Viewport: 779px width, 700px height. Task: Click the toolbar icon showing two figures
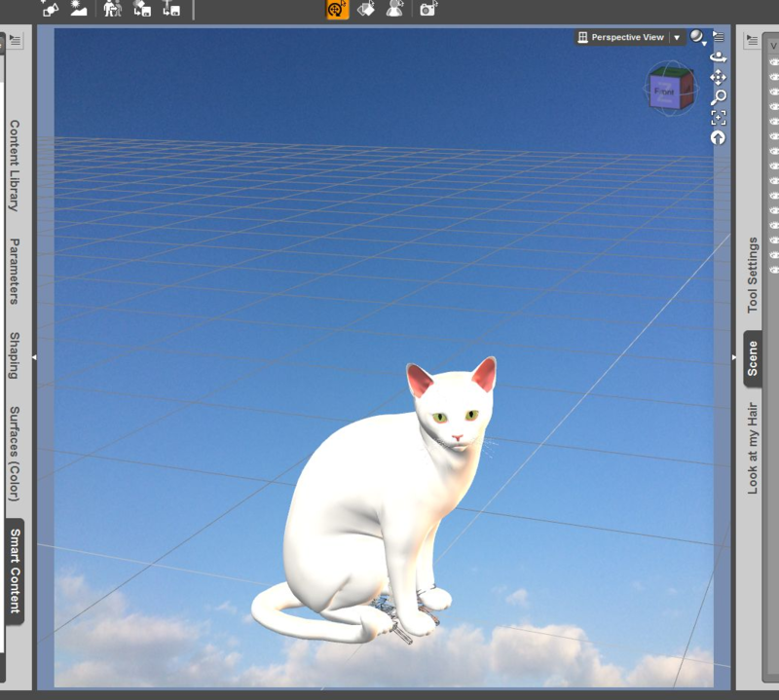click(112, 9)
